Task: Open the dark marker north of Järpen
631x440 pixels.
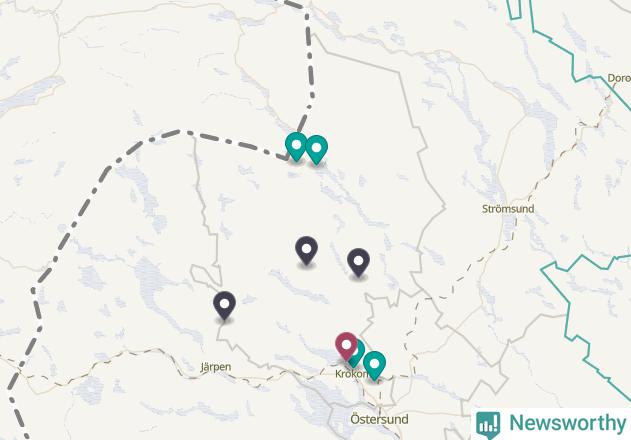Action: click(225, 306)
